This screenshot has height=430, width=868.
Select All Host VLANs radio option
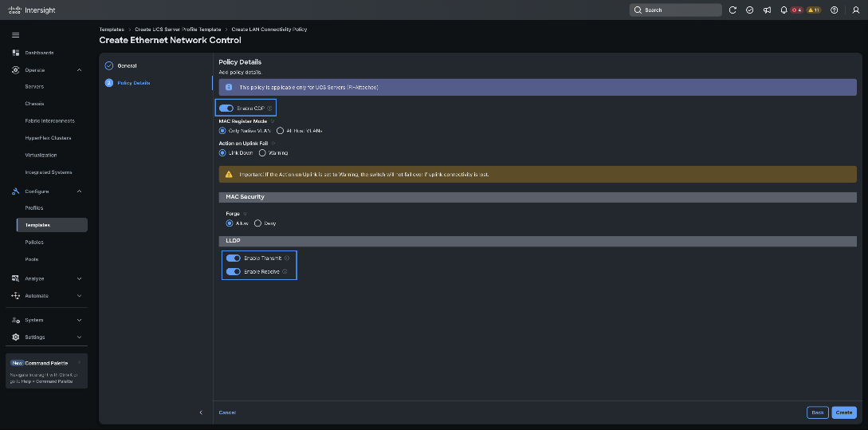coord(280,131)
